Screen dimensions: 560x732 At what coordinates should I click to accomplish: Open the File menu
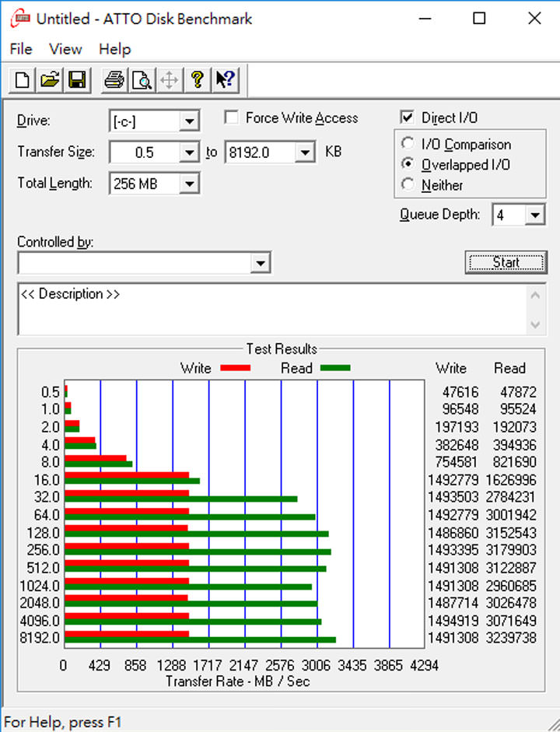[x=21, y=49]
